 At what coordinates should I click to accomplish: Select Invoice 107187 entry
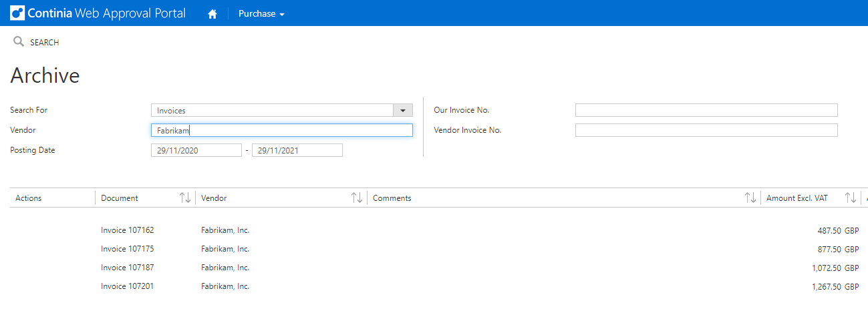(128, 268)
